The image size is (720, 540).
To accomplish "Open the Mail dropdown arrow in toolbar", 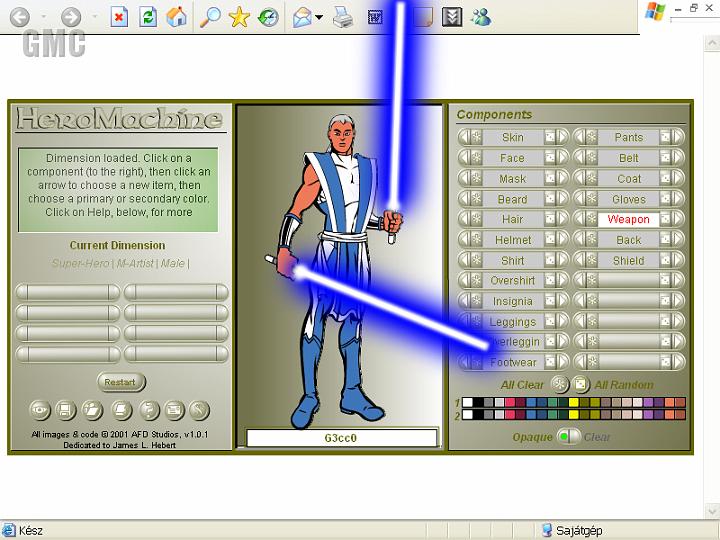I will coord(319,18).
